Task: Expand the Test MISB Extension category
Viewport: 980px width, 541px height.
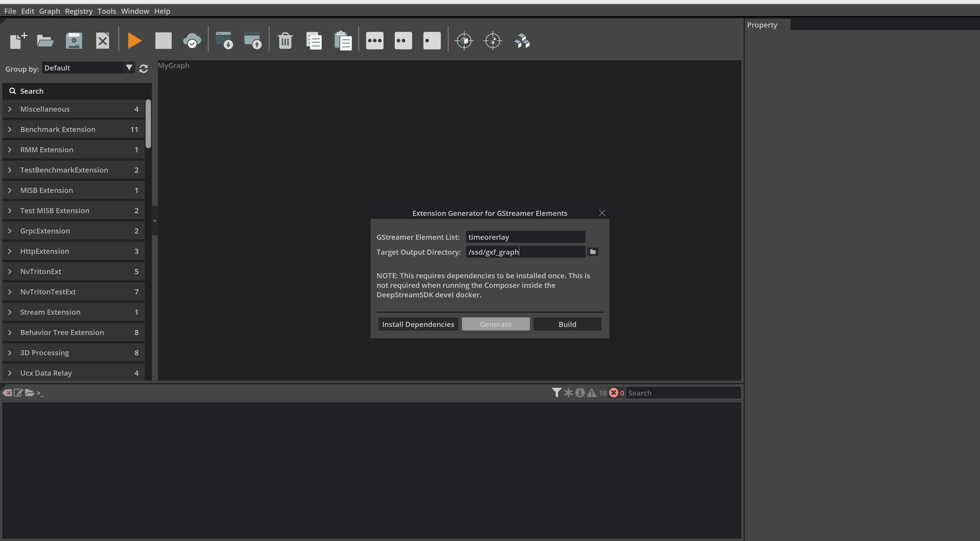Action: pyautogui.click(x=73, y=210)
